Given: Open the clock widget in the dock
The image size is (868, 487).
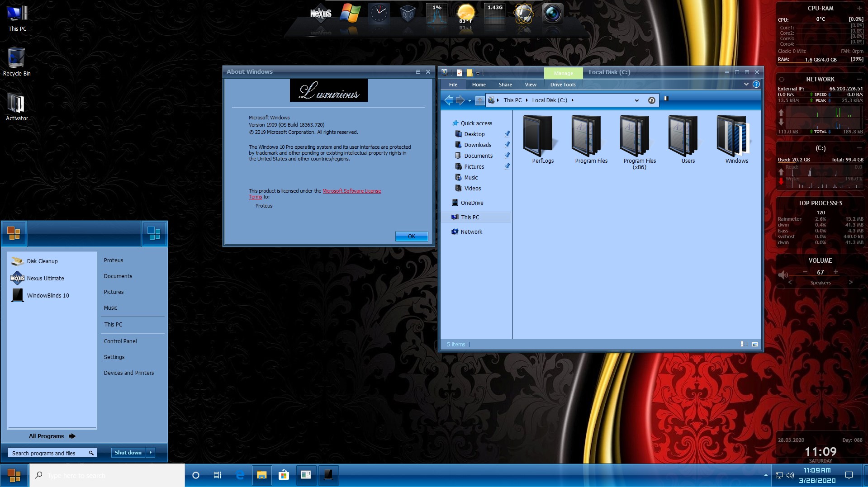Looking at the screenshot, I should [x=379, y=13].
